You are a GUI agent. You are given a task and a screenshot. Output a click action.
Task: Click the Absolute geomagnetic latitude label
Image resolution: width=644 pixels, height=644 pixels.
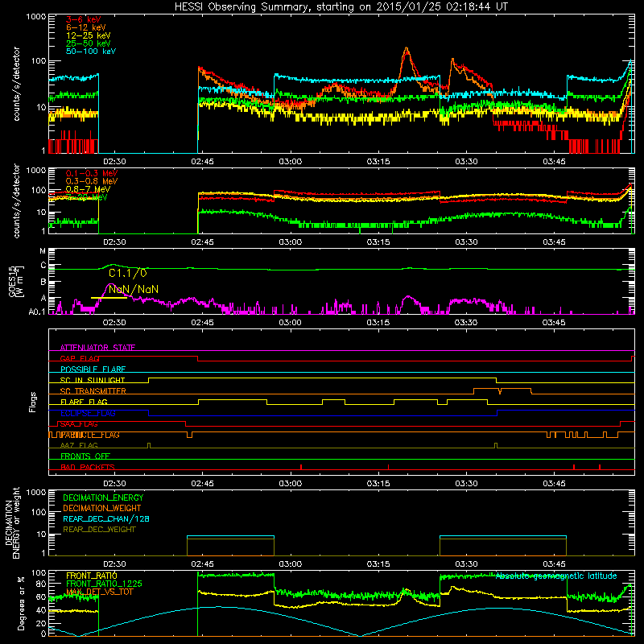(556, 576)
